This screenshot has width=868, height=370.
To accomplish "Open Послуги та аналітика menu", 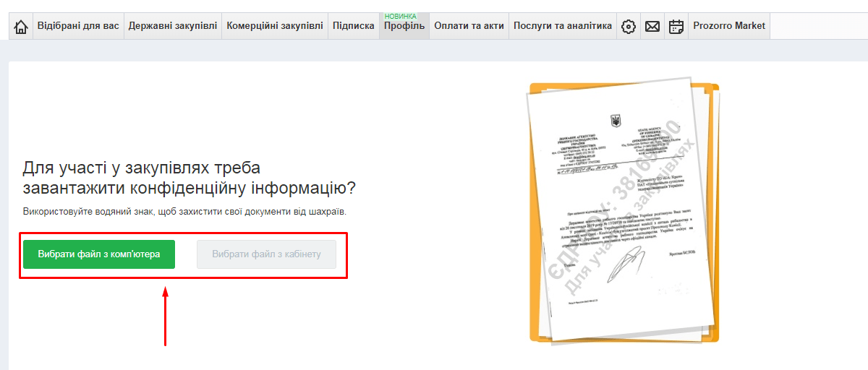I will click(x=562, y=26).
